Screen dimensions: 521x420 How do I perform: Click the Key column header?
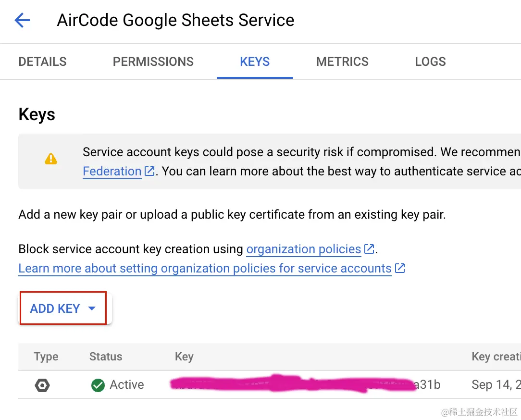[x=184, y=357]
